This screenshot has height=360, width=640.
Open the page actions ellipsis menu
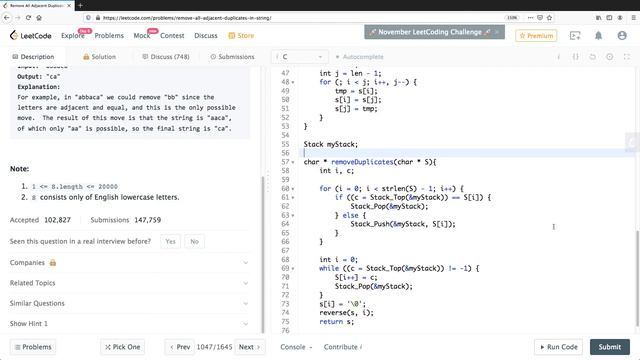tap(530, 18)
